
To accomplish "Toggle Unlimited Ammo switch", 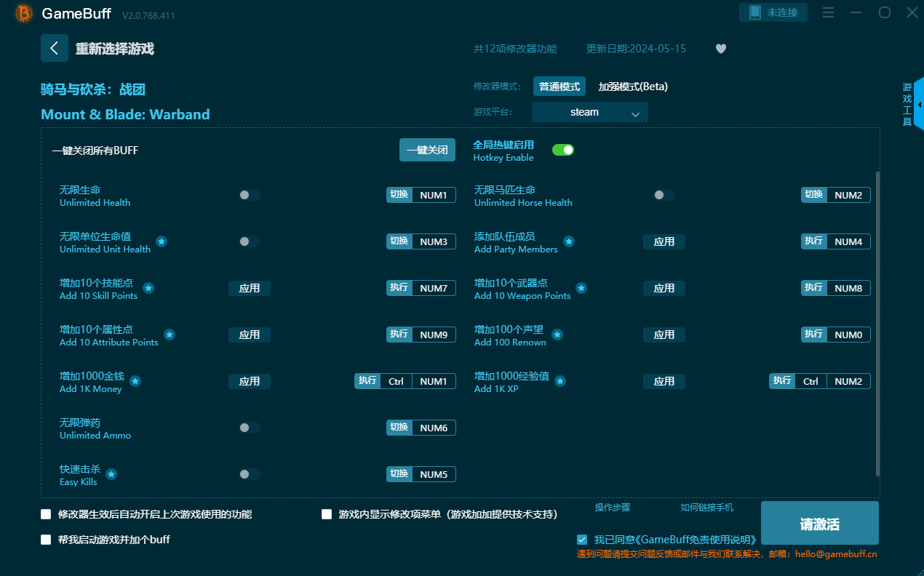I will [x=249, y=428].
